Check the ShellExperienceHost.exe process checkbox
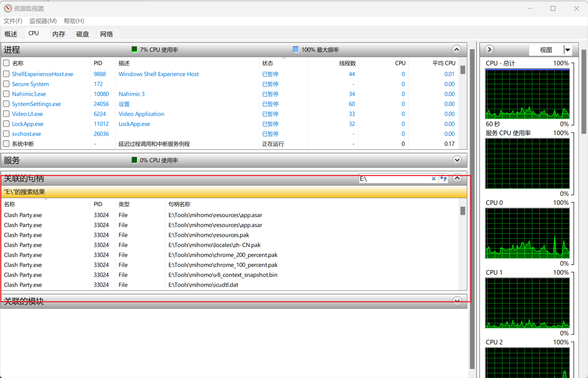Screen dimensions: 588x378 click(x=6, y=74)
